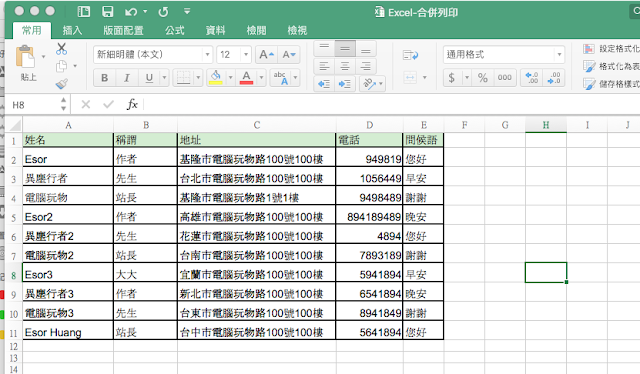
Task: Open conditional formatting 設定格式化
Action: click(611, 49)
